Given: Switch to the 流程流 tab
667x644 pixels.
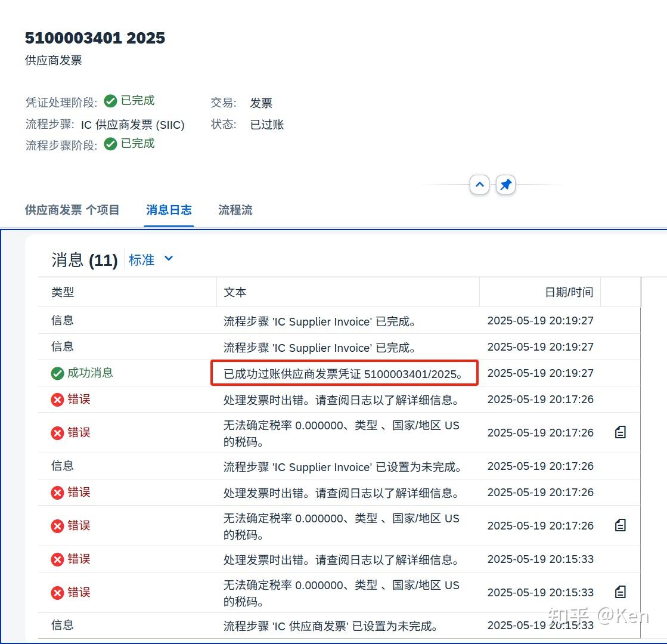Looking at the screenshot, I should click(x=235, y=210).
